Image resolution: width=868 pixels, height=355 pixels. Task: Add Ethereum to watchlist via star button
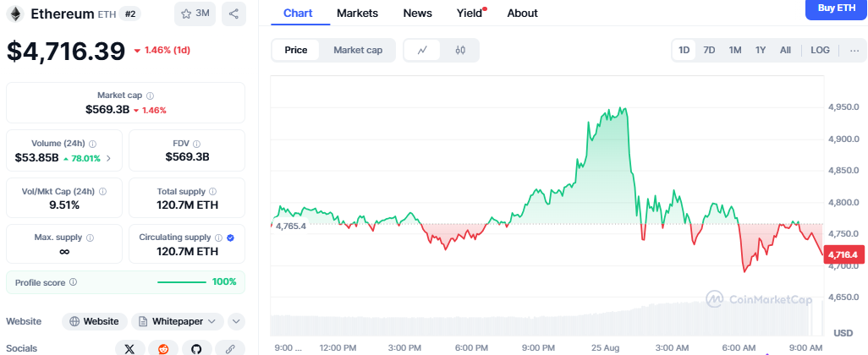(x=195, y=14)
